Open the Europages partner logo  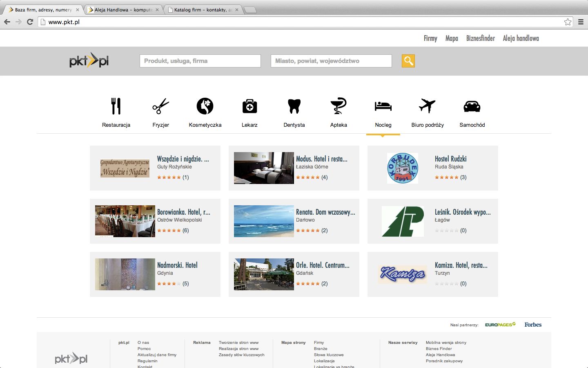click(x=500, y=325)
